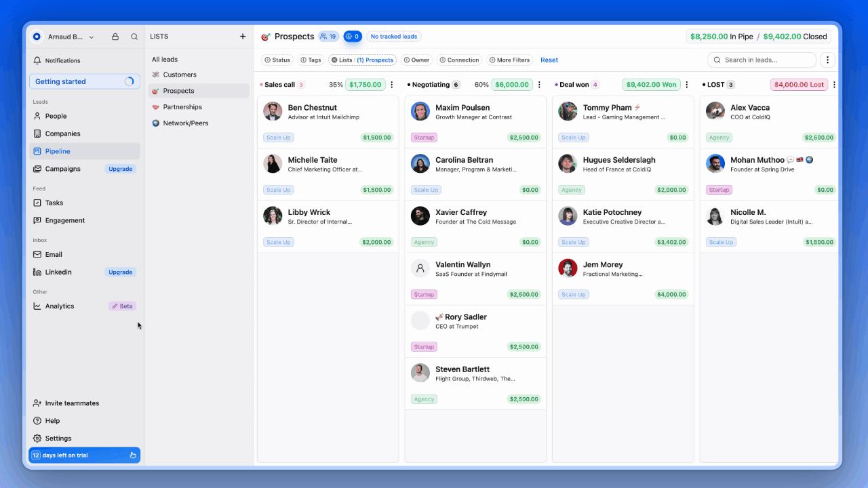Click the $4,000.00 Lost total badge
The height and width of the screenshot is (488, 868).
pyautogui.click(x=798, y=85)
